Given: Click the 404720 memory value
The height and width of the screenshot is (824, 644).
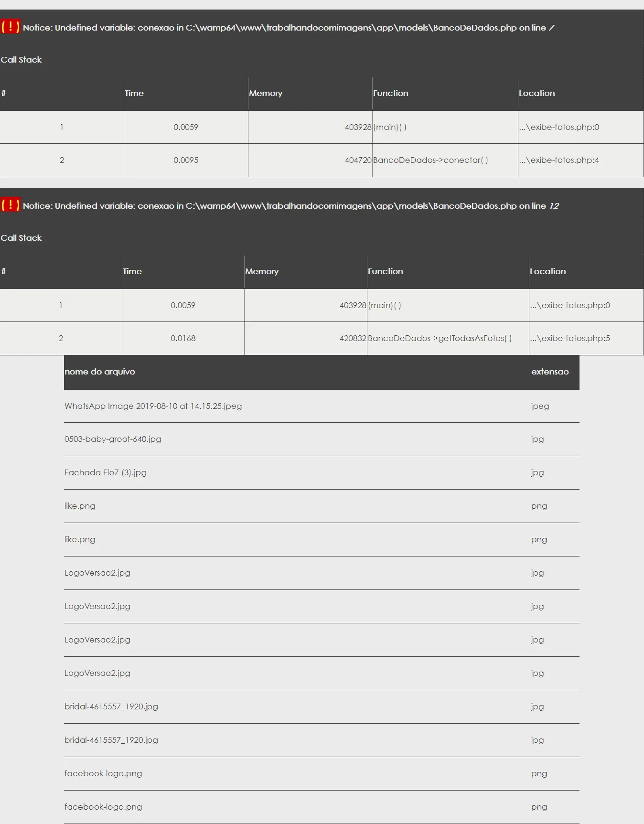Looking at the screenshot, I should [x=358, y=160].
